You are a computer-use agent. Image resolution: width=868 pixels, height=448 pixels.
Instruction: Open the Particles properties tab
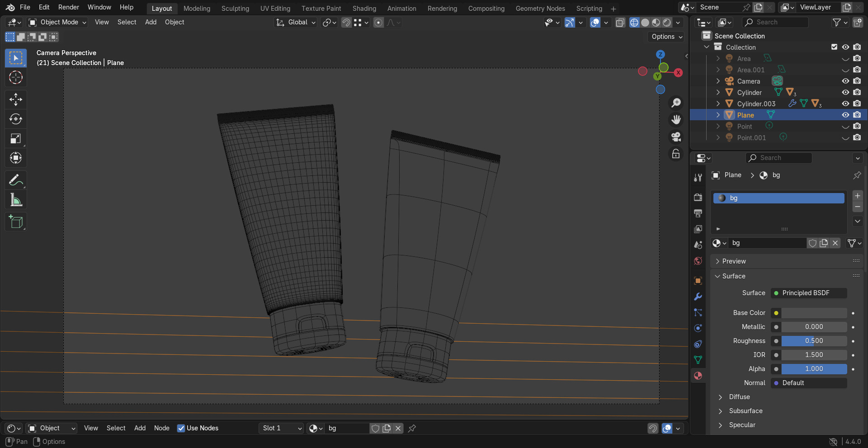[x=698, y=312]
